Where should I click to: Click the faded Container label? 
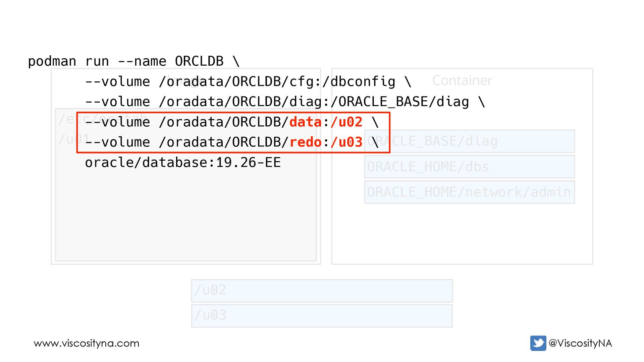click(x=462, y=80)
